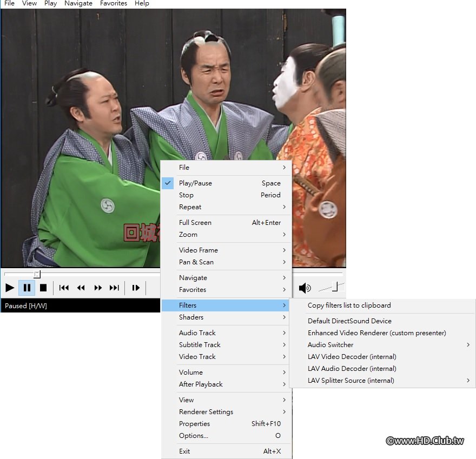This screenshot has height=459, width=476.
Task: Open the Volume submenu
Action: coord(226,372)
